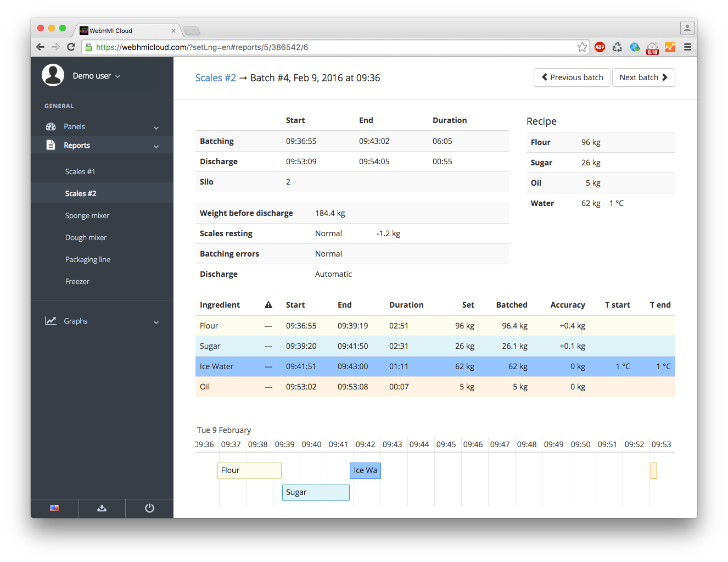Click the green padlock security icon
728x562 pixels.
[88, 47]
